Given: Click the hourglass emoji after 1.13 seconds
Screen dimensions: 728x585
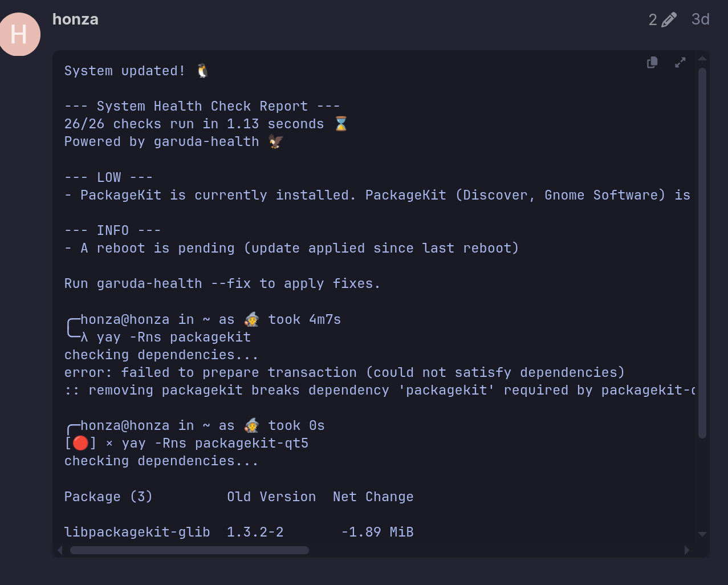Looking at the screenshot, I should [341, 124].
